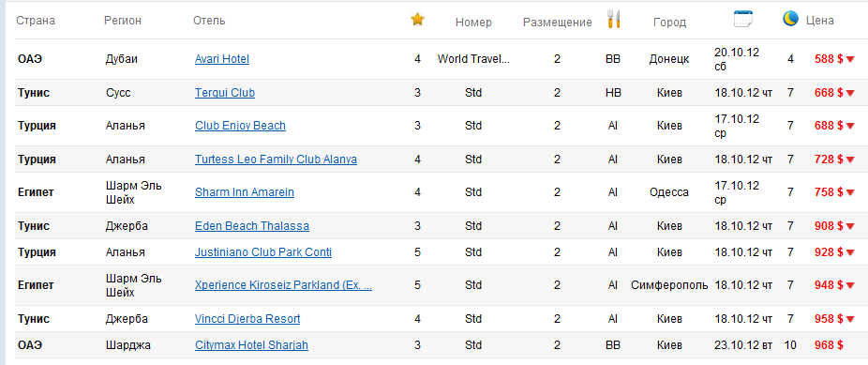
Task: Open the Vincci Djerba Resort link
Action: (x=247, y=319)
